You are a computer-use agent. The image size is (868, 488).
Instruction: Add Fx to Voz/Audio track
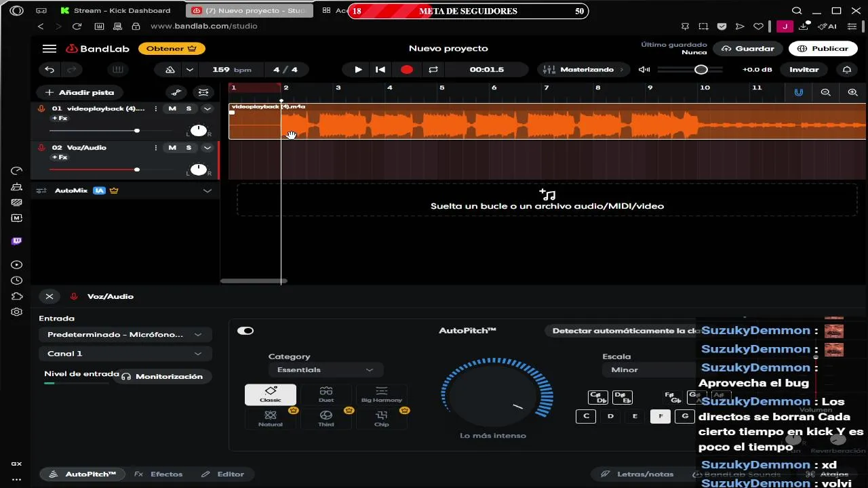[x=60, y=157]
